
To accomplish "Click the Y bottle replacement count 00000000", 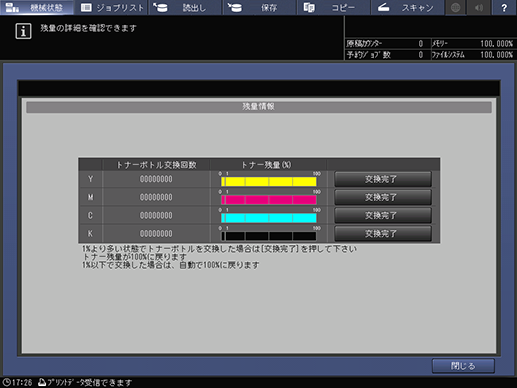I will click(156, 179).
